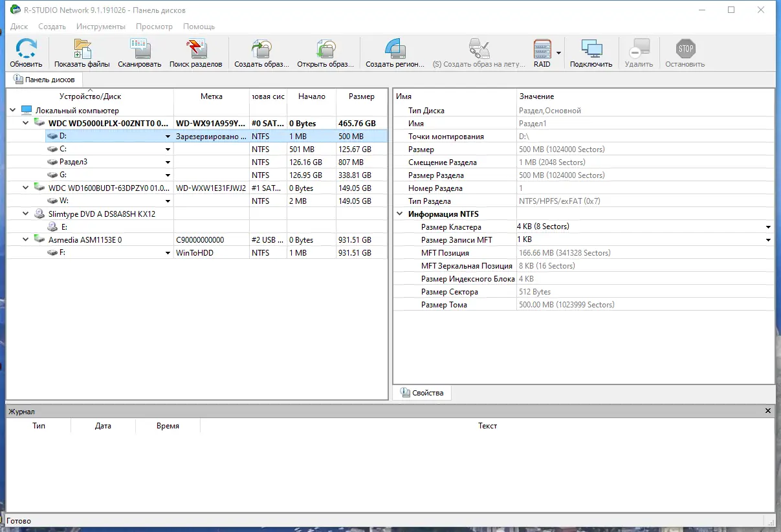Start a scan with Сканировать icon
This screenshot has width=781, height=532.
point(139,49)
